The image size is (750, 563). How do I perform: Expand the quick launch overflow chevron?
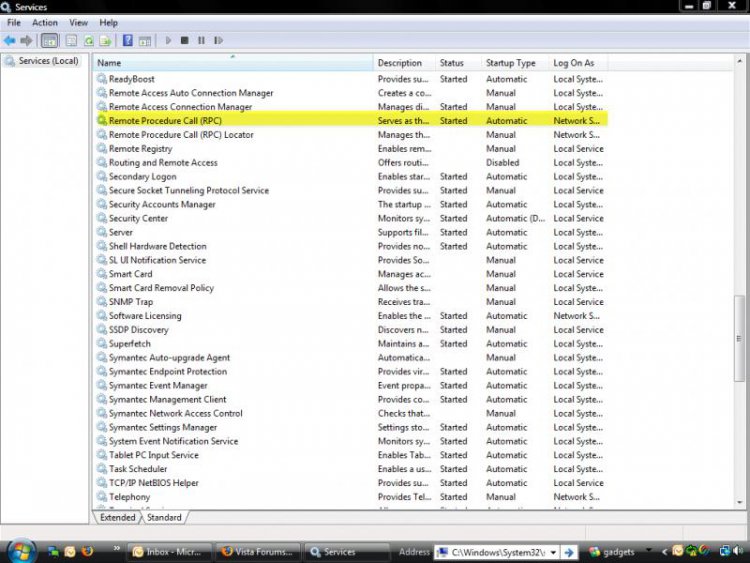[x=117, y=548]
